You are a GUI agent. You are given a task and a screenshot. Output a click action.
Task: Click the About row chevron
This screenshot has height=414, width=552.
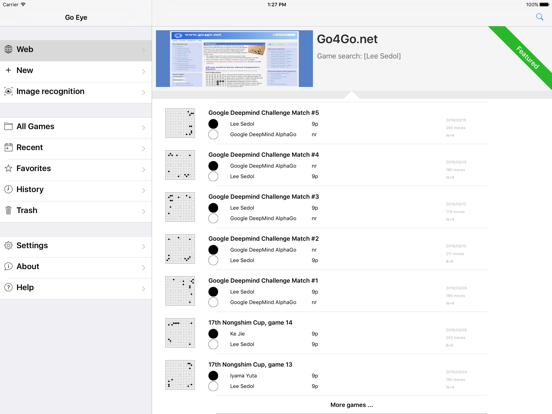point(144,268)
